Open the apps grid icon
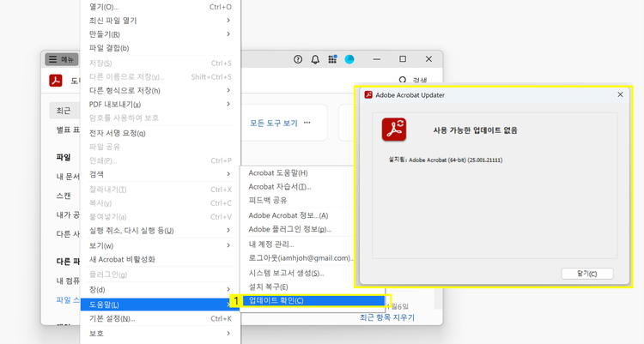Image resolution: width=644 pixels, height=344 pixels. tap(332, 59)
